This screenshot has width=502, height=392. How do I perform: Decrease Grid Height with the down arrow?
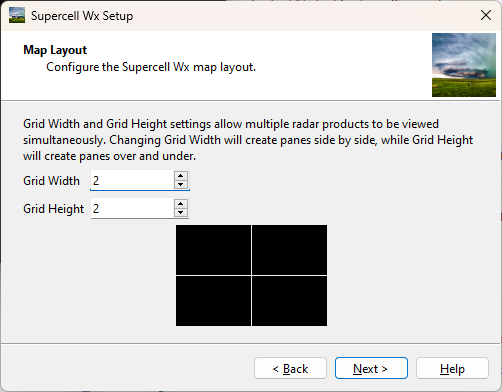[x=181, y=212]
